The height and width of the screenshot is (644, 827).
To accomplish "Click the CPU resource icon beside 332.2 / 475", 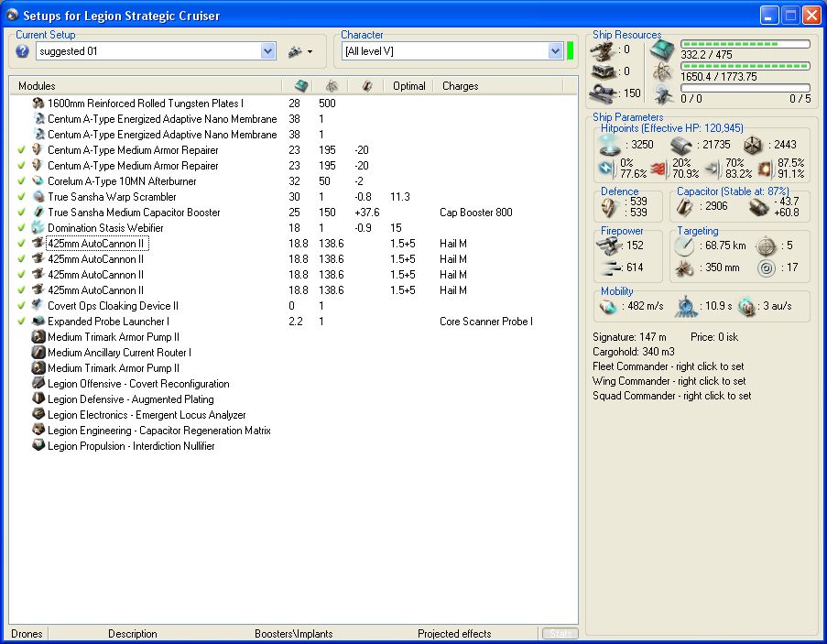I will 662,50.
